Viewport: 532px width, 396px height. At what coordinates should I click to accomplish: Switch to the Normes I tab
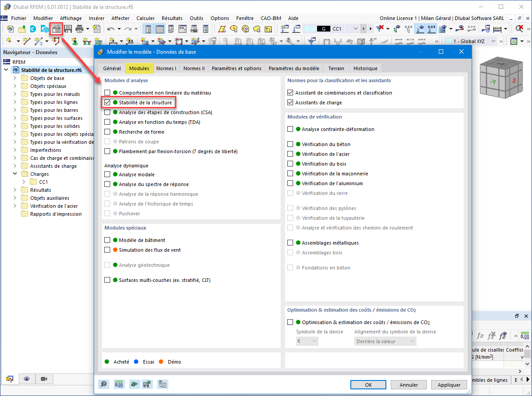(x=167, y=68)
